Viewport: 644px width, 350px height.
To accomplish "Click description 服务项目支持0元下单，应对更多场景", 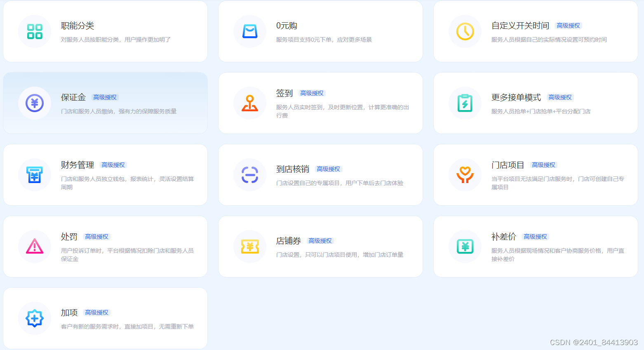I will [324, 40].
